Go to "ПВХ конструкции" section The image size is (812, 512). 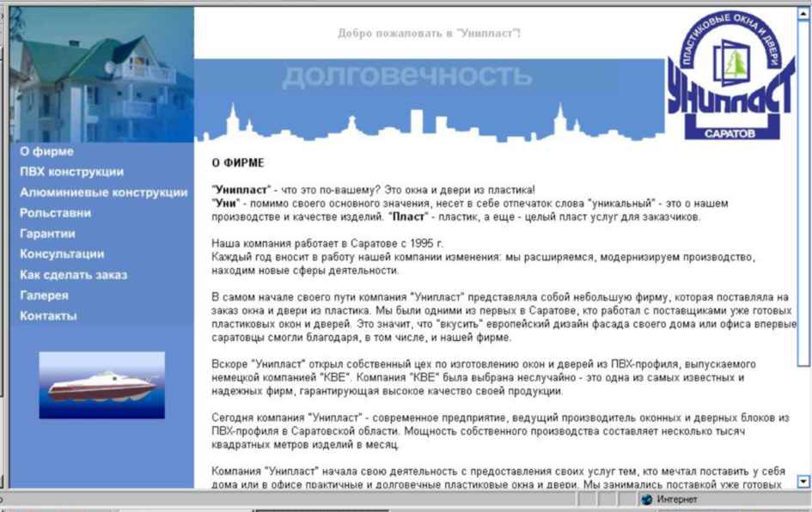point(71,172)
